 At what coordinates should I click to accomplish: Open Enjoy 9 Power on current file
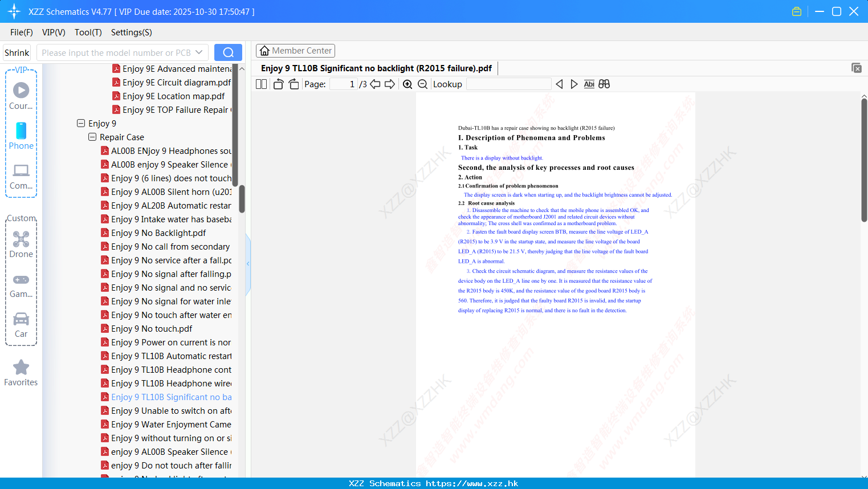166,342
